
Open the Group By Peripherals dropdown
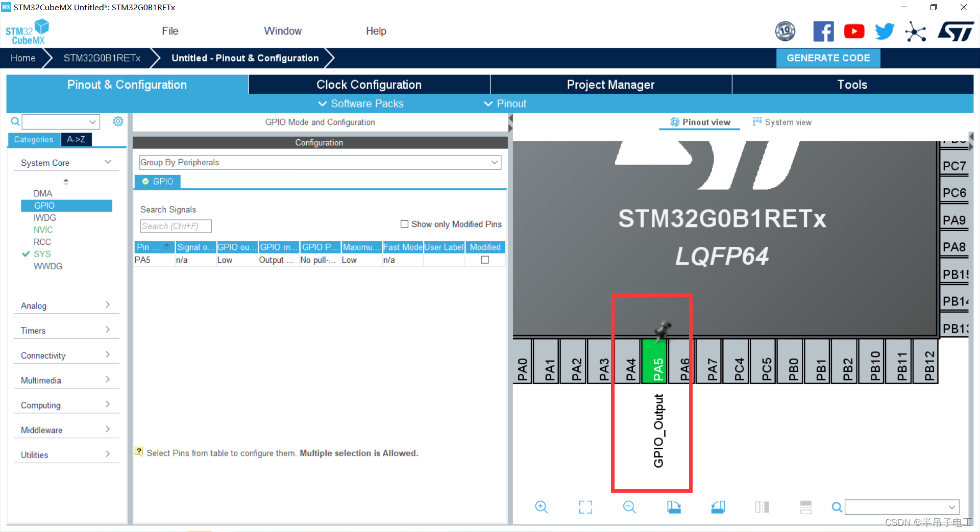[x=320, y=162]
